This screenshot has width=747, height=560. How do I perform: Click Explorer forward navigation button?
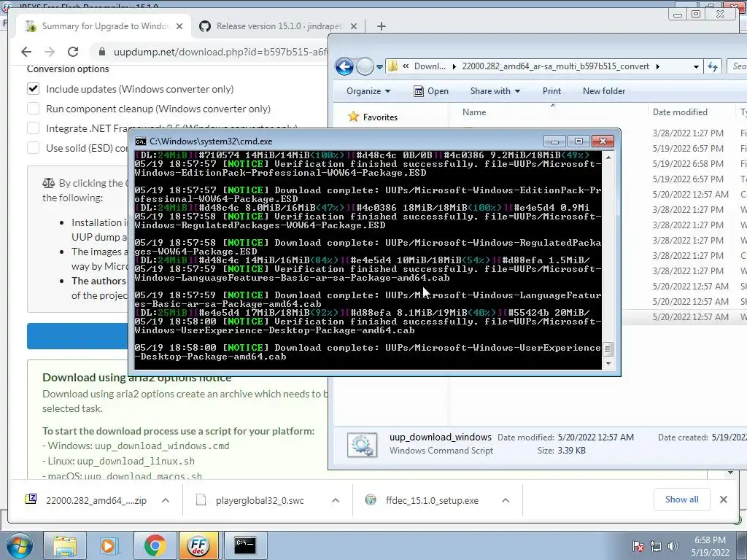click(x=365, y=66)
